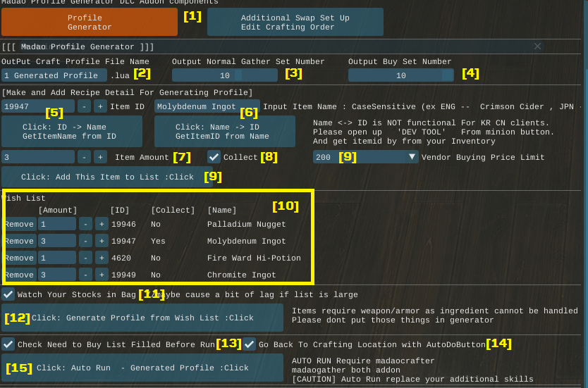
Task: Toggle Check Need to Buy List checkbox
Action: (x=8, y=344)
